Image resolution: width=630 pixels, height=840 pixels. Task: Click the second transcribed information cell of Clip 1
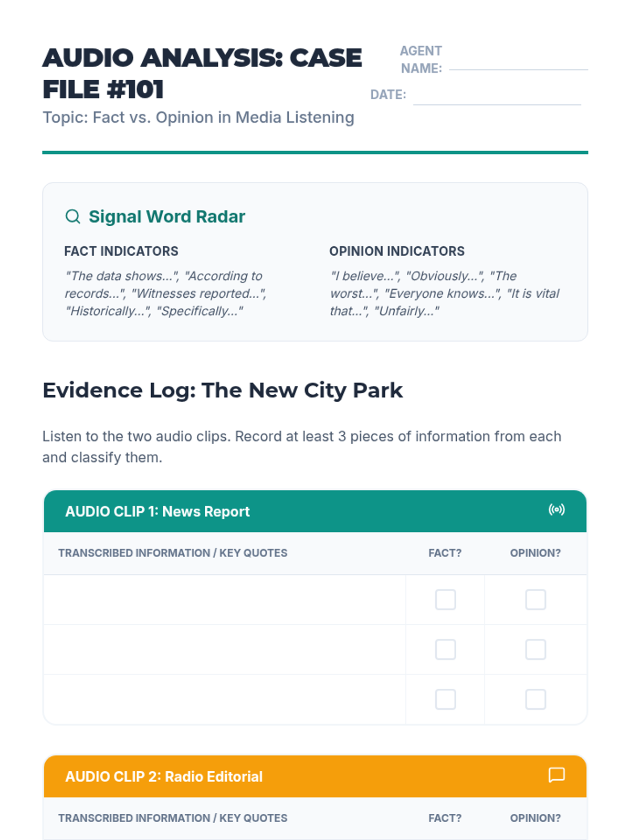[225, 649]
